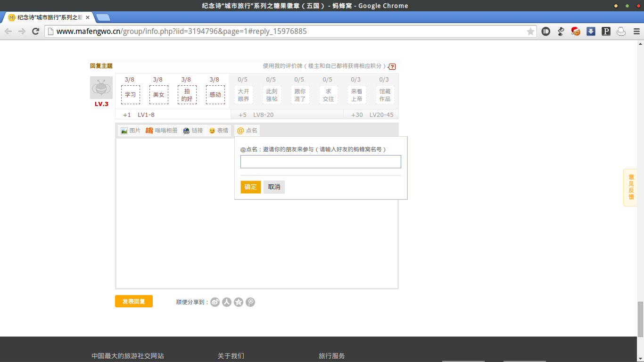The height and width of the screenshot is (362, 644).
Task: Select the @点名 mention tab
Action: pos(247,131)
